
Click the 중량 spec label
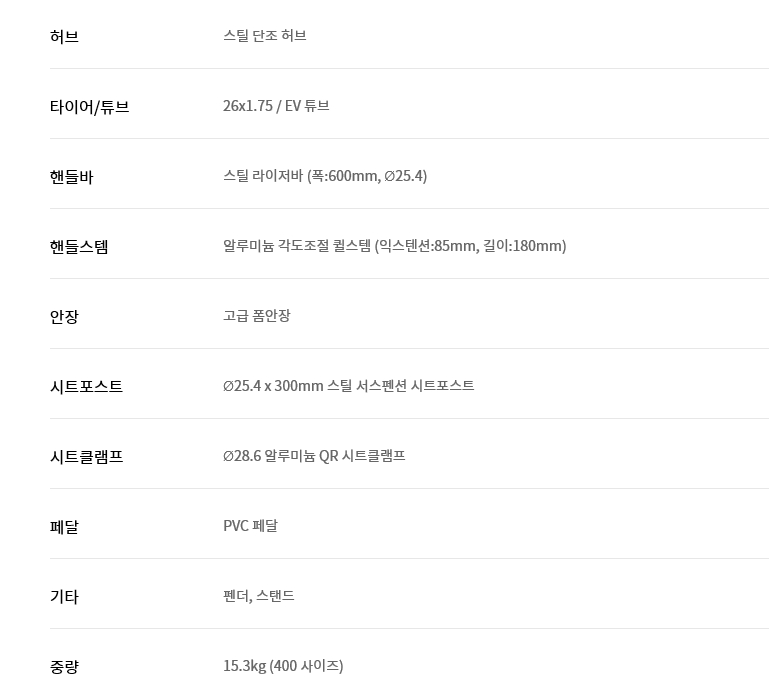coord(64,667)
